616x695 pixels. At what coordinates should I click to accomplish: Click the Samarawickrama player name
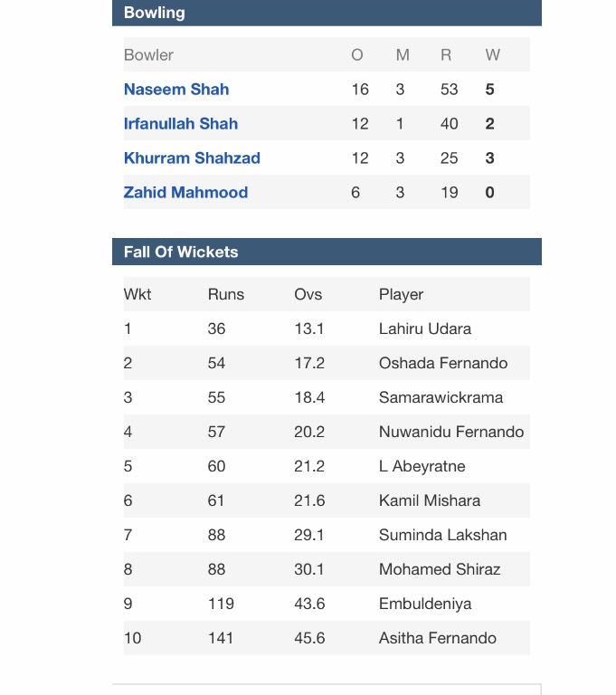tap(441, 397)
